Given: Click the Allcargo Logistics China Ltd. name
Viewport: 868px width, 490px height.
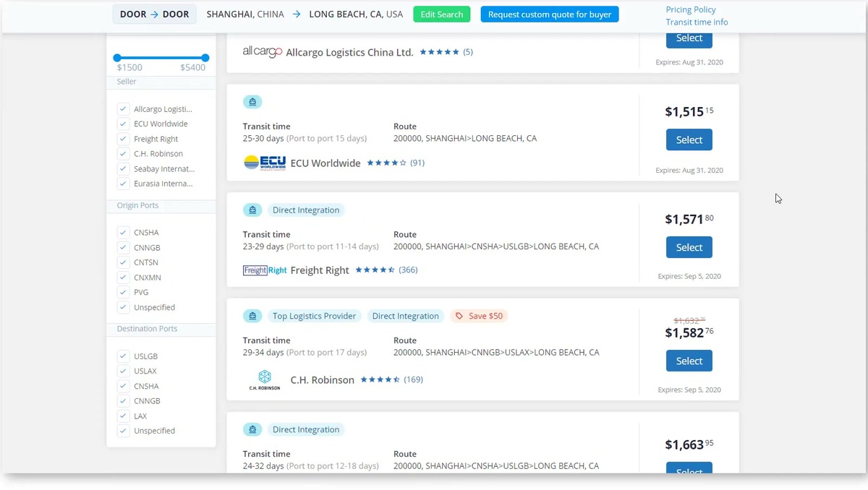Looking at the screenshot, I should (349, 52).
